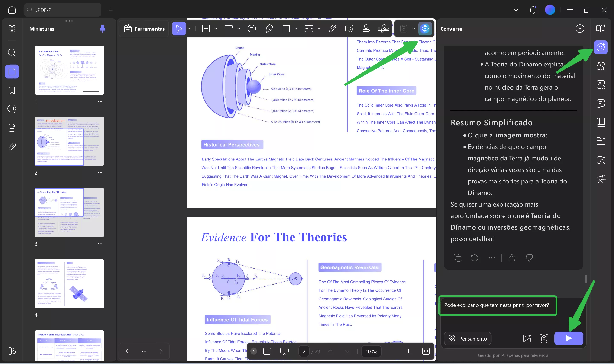This screenshot has width=614, height=364.
Task: Click the UPDF AI assistant toolbar icon
Action: click(x=425, y=29)
